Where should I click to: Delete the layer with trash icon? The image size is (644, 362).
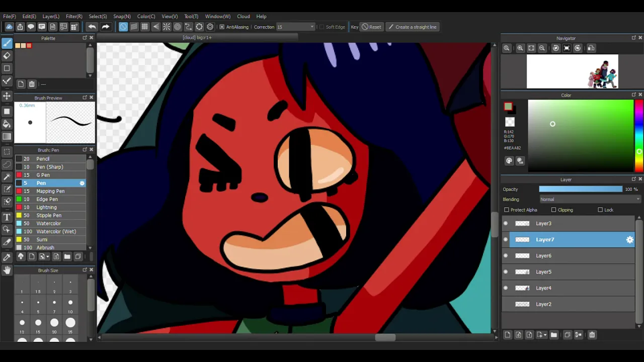click(x=592, y=335)
